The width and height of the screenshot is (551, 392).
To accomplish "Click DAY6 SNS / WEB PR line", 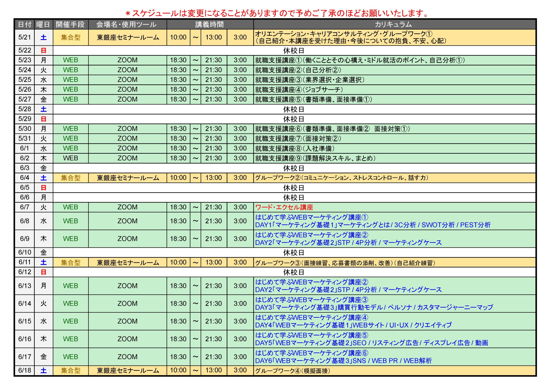I will coord(344,361).
